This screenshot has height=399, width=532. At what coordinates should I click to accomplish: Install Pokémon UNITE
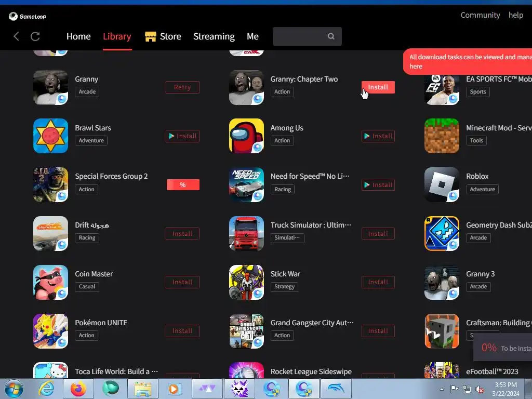(182, 331)
